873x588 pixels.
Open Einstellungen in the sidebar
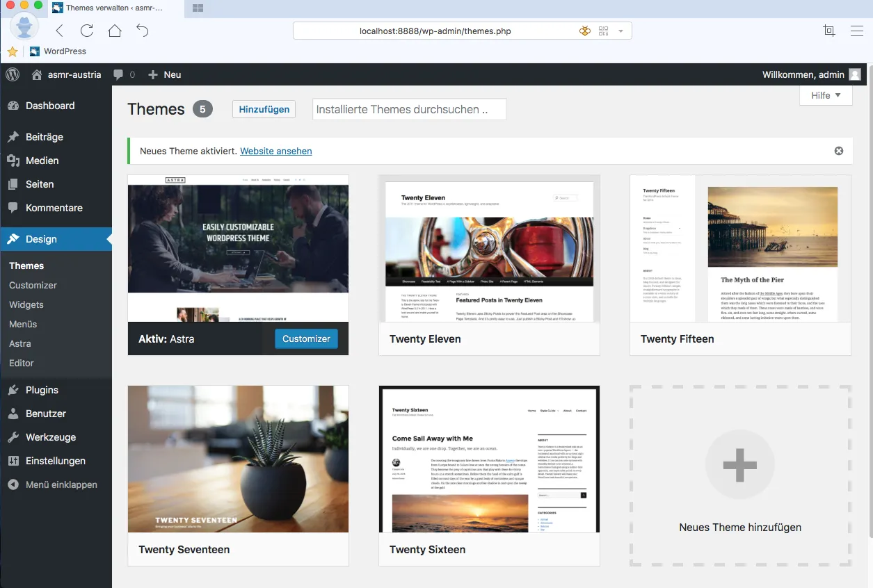tap(56, 461)
